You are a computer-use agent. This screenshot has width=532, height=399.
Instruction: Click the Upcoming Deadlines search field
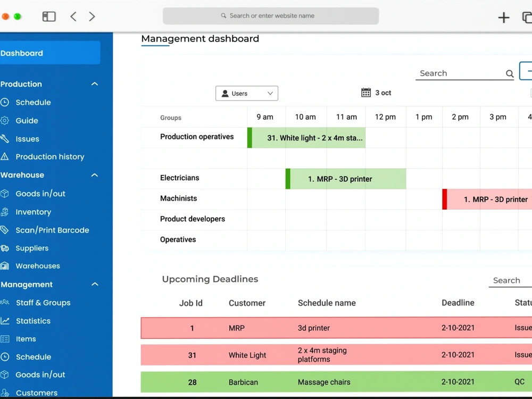(507, 280)
